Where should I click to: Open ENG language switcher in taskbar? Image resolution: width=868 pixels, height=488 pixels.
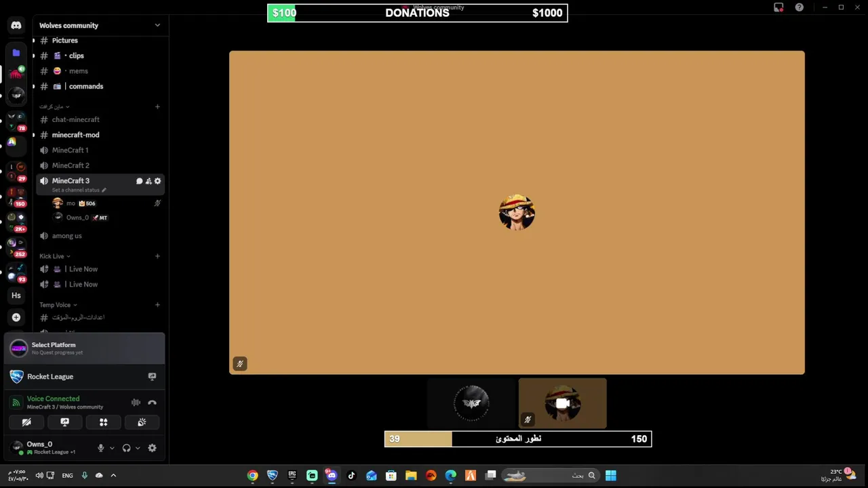click(67, 476)
